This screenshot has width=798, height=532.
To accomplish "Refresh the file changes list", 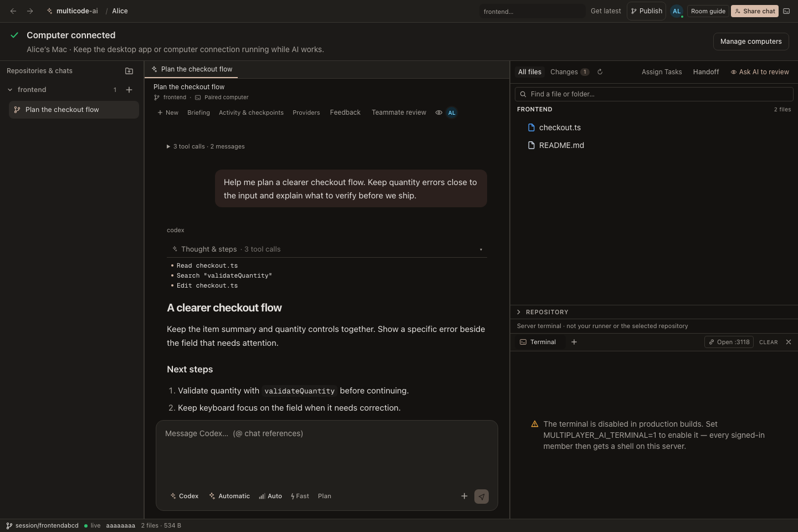I will [x=600, y=72].
